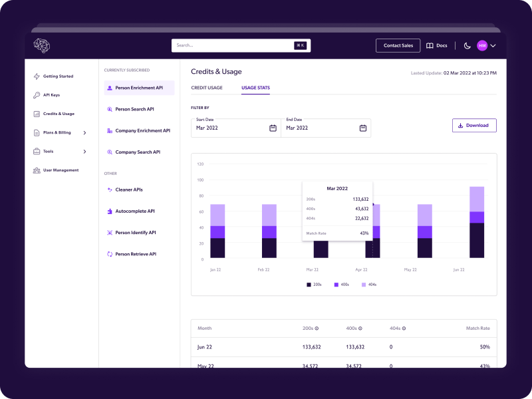The height and width of the screenshot is (399, 532).
Task: Toggle dark mode moon icon
Action: (x=467, y=46)
